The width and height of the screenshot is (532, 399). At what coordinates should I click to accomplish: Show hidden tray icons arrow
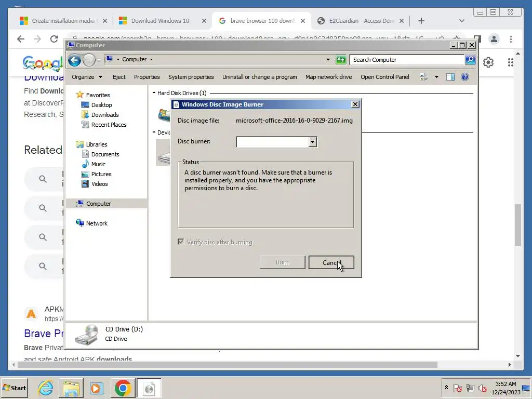(x=446, y=387)
